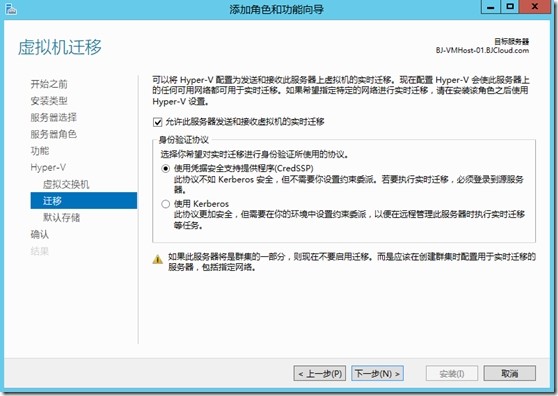Select the 虚拟交换机 sub-step
The image size is (558, 396).
66,184
